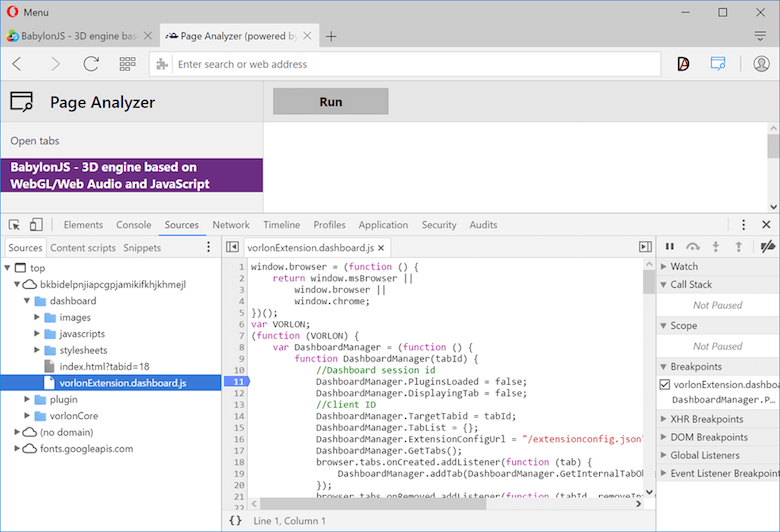Open the Content scripts tab
This screenshot has height=532, width=780.
pos(83,248)
